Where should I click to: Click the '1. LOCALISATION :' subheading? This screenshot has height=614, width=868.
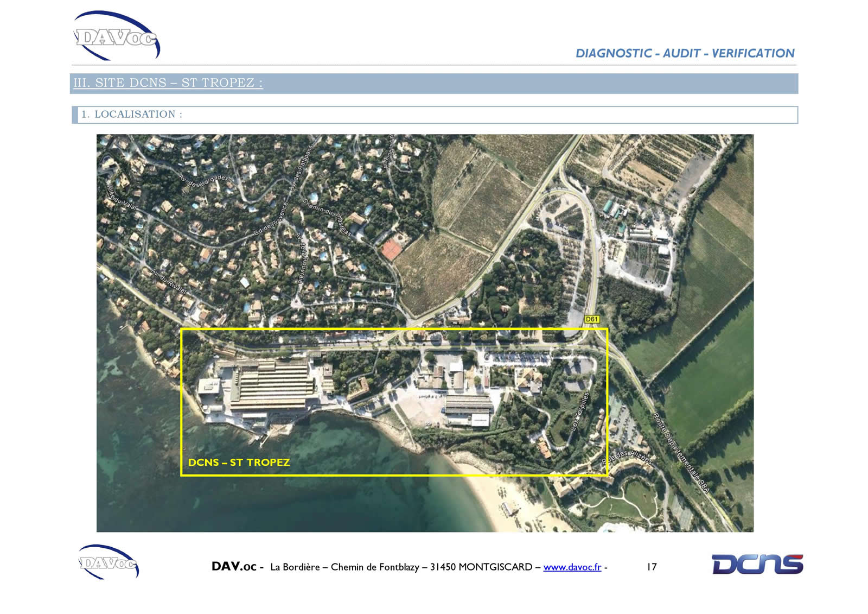pyautogui.click(x=132, y=115)
